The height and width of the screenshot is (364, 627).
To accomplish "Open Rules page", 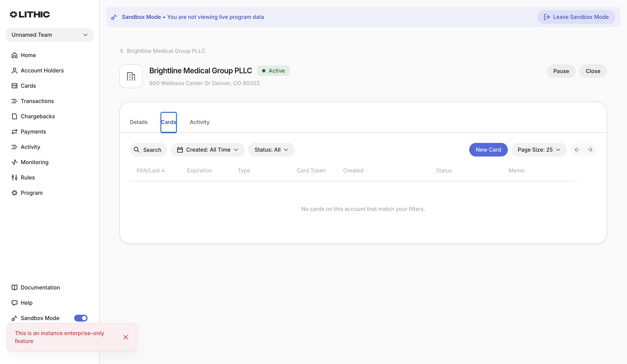I will pos(28,177).
